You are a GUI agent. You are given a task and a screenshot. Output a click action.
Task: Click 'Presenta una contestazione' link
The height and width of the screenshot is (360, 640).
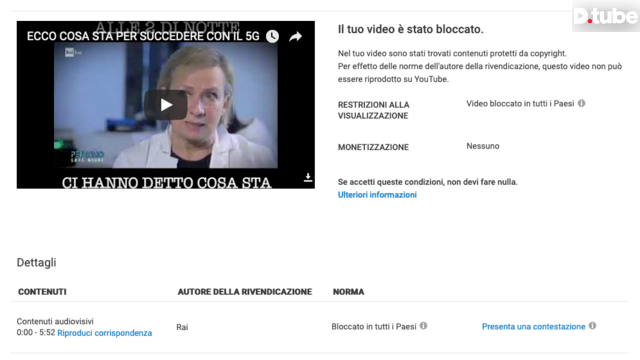click(533, 327)
